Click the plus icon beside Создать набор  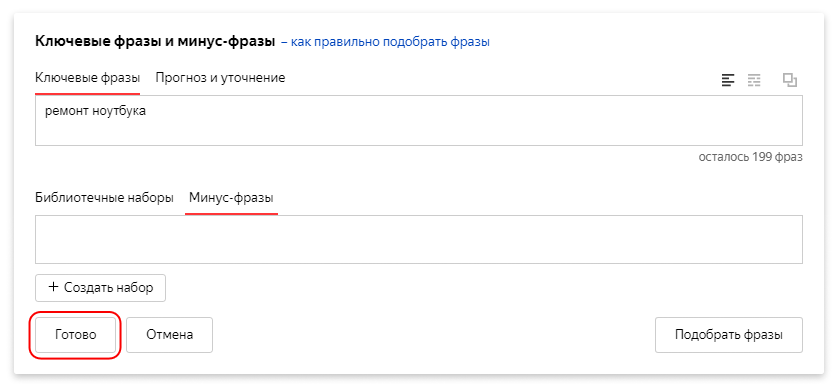53,287
